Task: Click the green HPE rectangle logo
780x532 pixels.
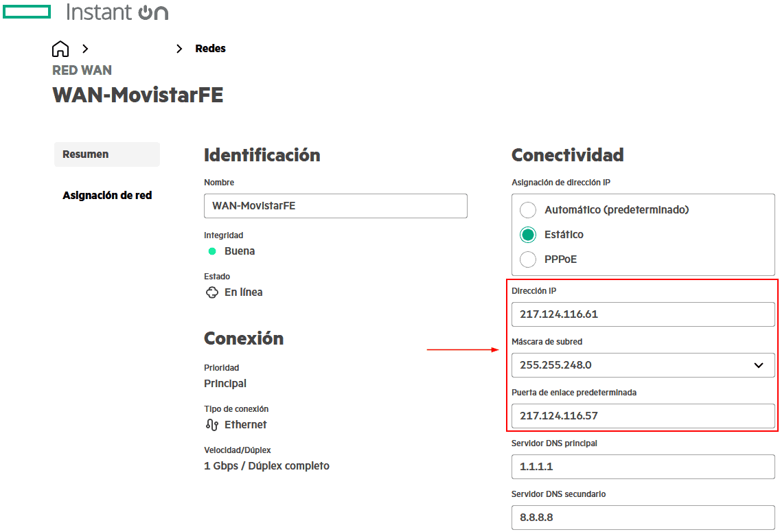Action: coord(27,12)
